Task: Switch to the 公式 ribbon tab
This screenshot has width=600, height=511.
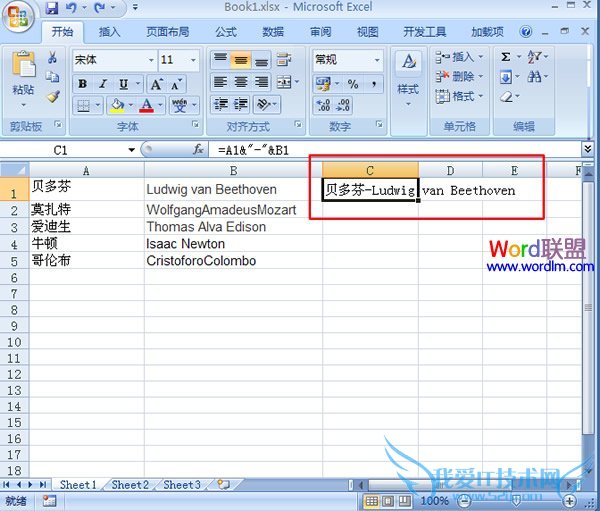Action: [x=226, y=32]
